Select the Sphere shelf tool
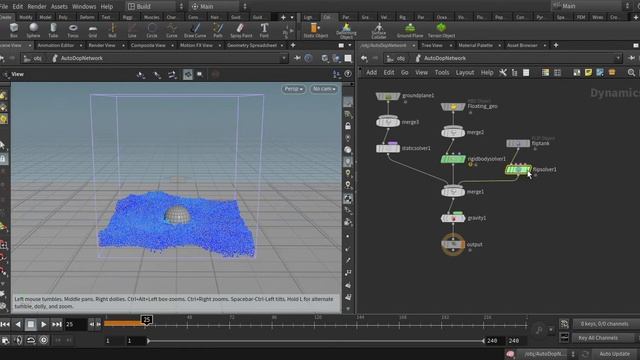 point(33,30)
